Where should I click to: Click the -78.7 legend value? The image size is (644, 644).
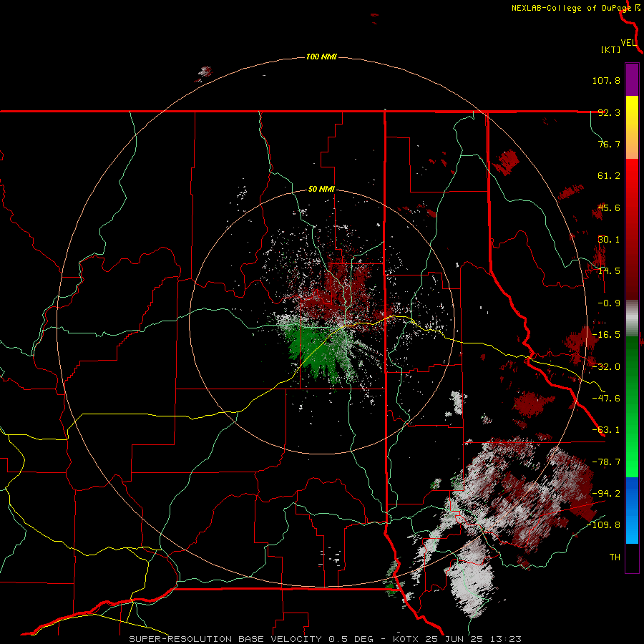point(606,462)
